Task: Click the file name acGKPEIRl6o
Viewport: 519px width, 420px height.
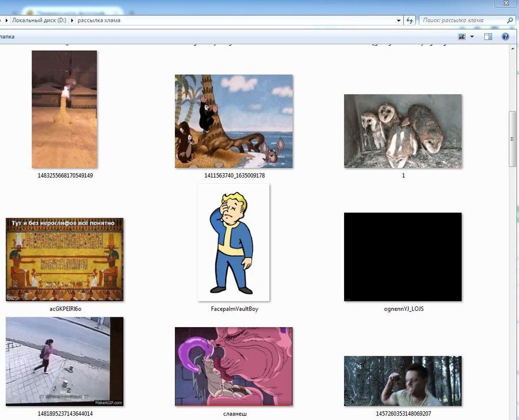Action: coord(65,309)
